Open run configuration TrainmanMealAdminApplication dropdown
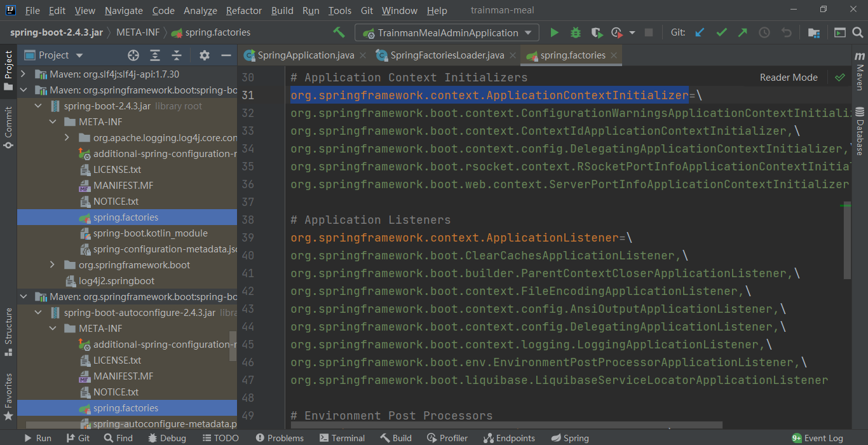The width and height of the screenshot is (868, 445). 447,32
